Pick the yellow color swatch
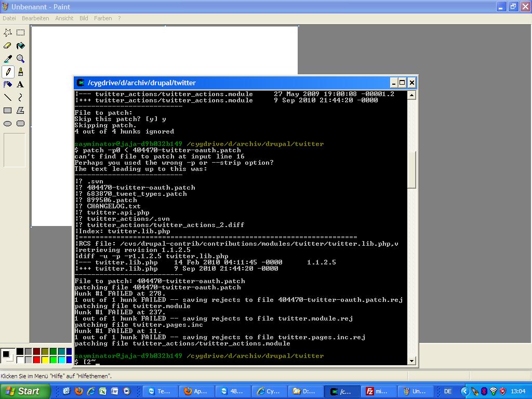This screenshot has height=399, width=532. [x=45, y=360]
